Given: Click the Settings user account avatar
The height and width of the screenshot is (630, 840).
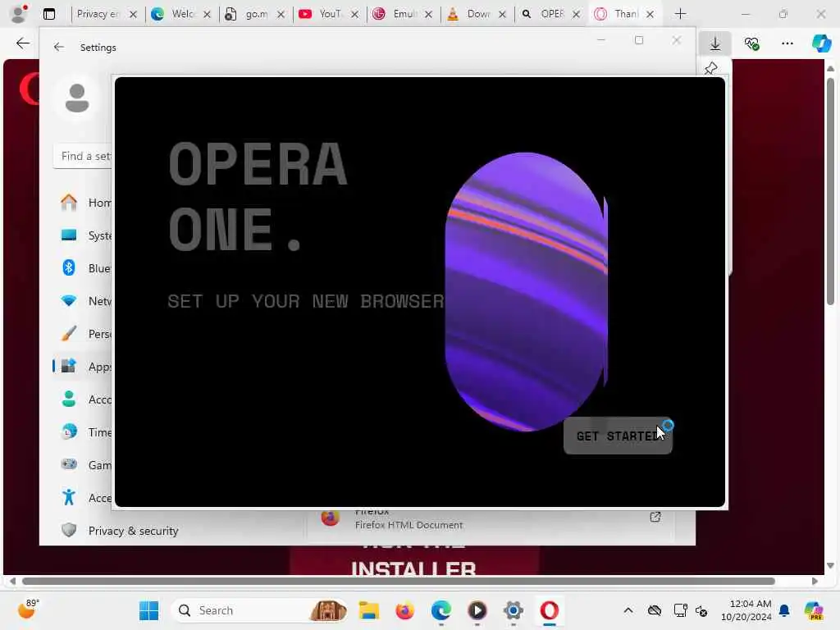Looking at the screenshot, I should [76, 98].
